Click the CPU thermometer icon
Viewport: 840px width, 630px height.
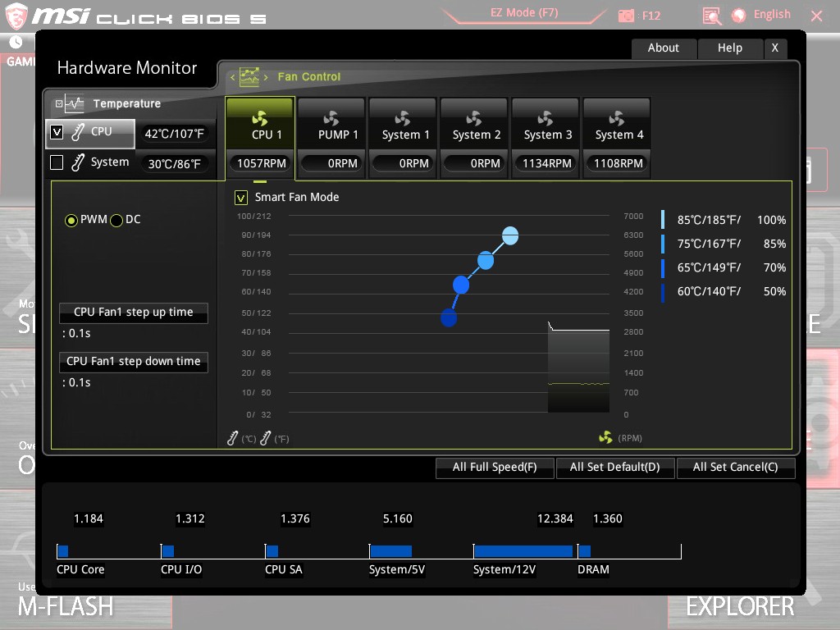click(78, 132)
